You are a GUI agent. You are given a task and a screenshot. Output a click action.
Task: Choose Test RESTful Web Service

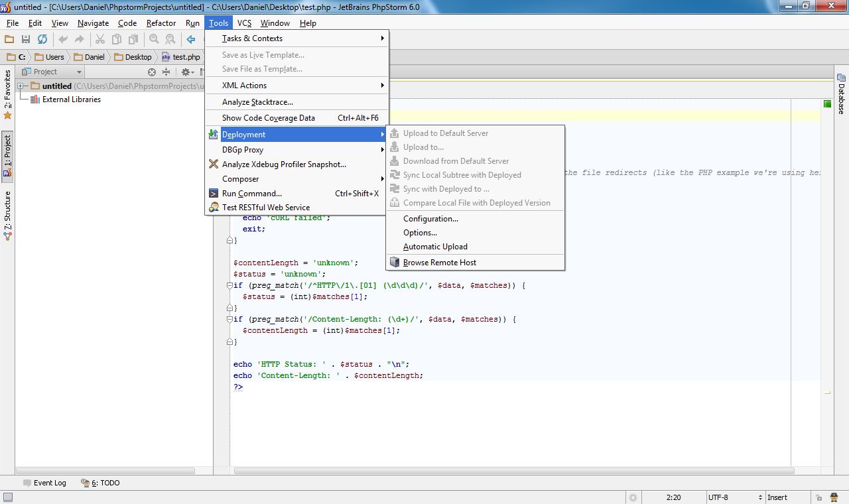296,208
